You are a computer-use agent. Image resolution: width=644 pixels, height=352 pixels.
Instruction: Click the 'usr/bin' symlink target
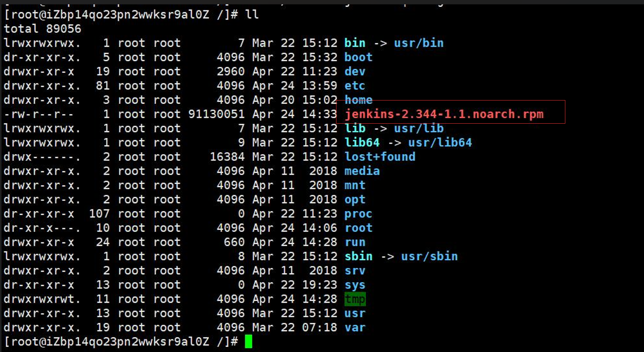point(419,43)
